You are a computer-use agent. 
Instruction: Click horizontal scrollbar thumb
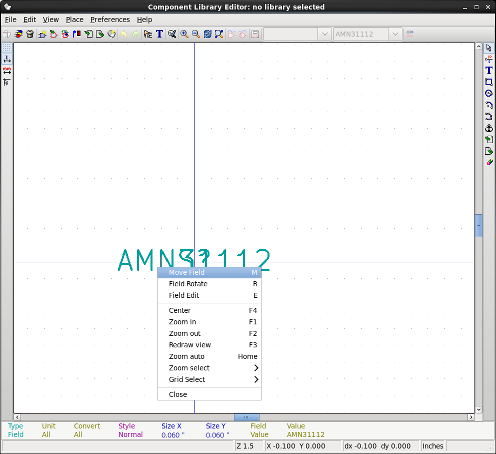[247, 417]
